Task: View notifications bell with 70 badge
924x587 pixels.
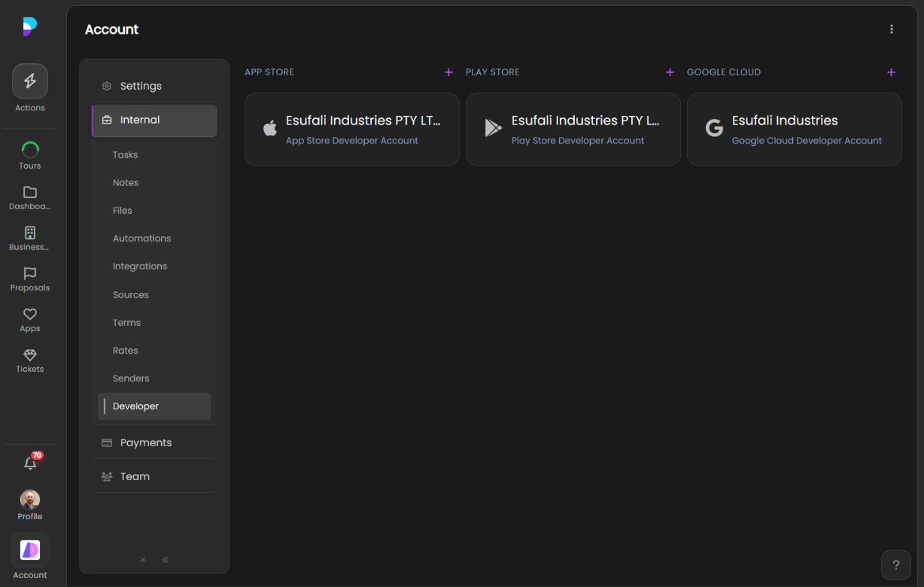Action: (31, 464)
